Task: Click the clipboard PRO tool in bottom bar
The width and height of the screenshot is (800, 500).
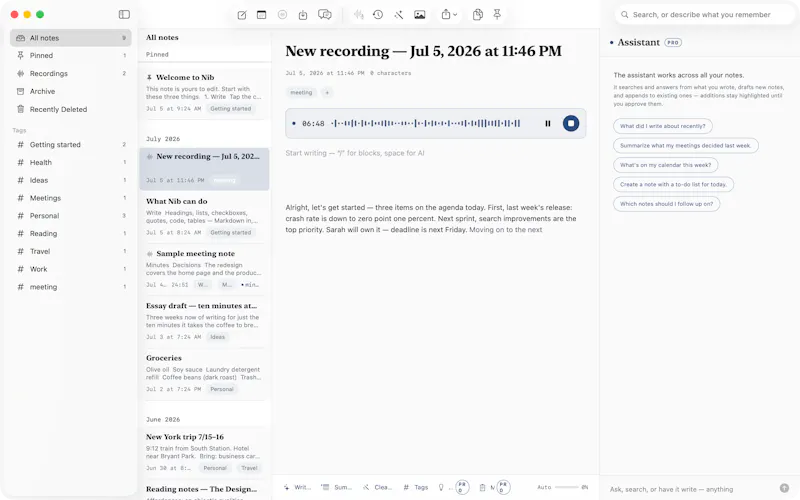Action: 494,487
